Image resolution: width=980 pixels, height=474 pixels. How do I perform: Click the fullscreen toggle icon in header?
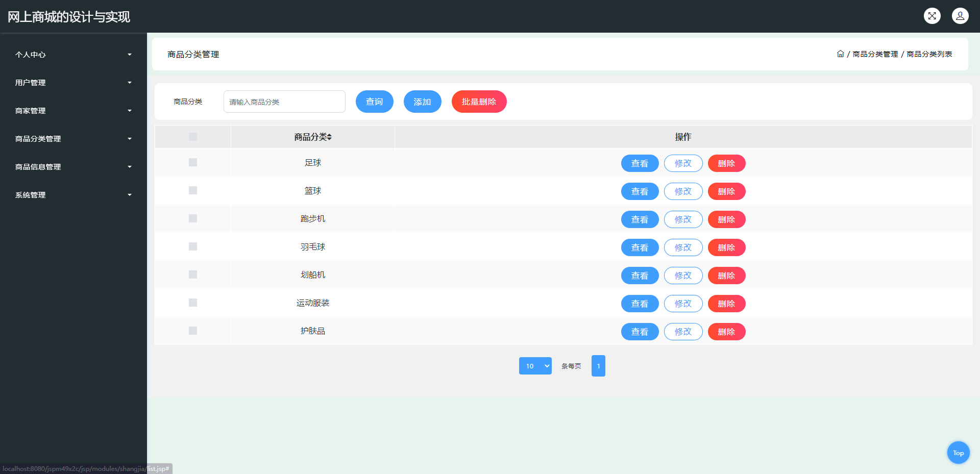pos(932,16)
